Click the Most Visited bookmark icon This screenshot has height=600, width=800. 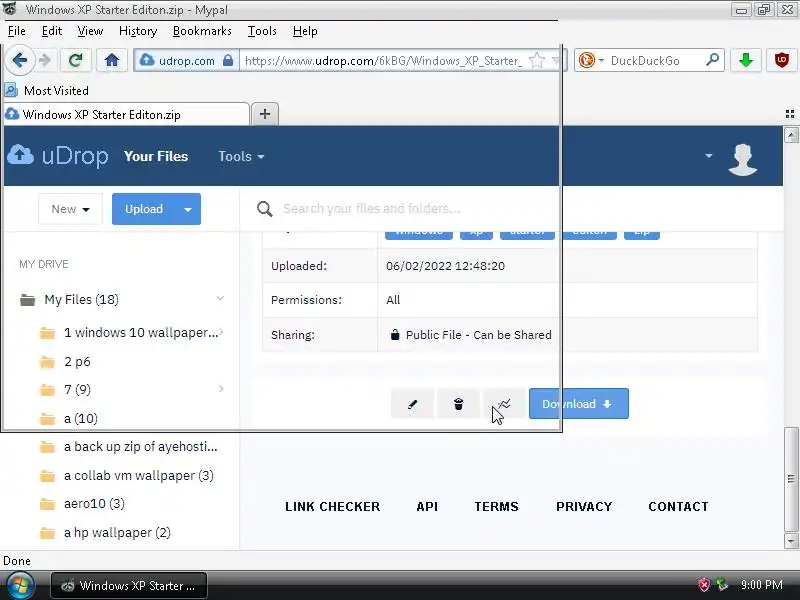pyautogui.click(x=11, y=90)
